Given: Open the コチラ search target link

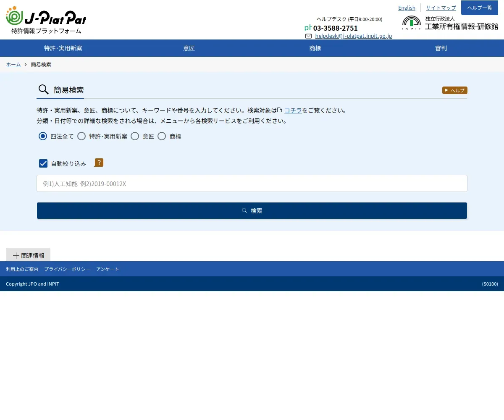Looking at the screenshot, I should click(293, 110).
